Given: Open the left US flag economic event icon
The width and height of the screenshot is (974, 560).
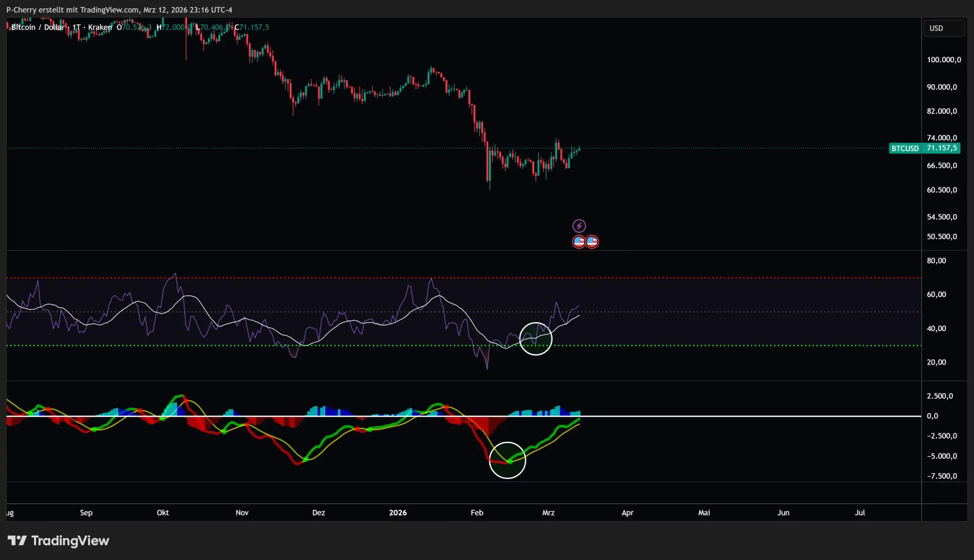Looking at the screenshot, I should [579, 241].
